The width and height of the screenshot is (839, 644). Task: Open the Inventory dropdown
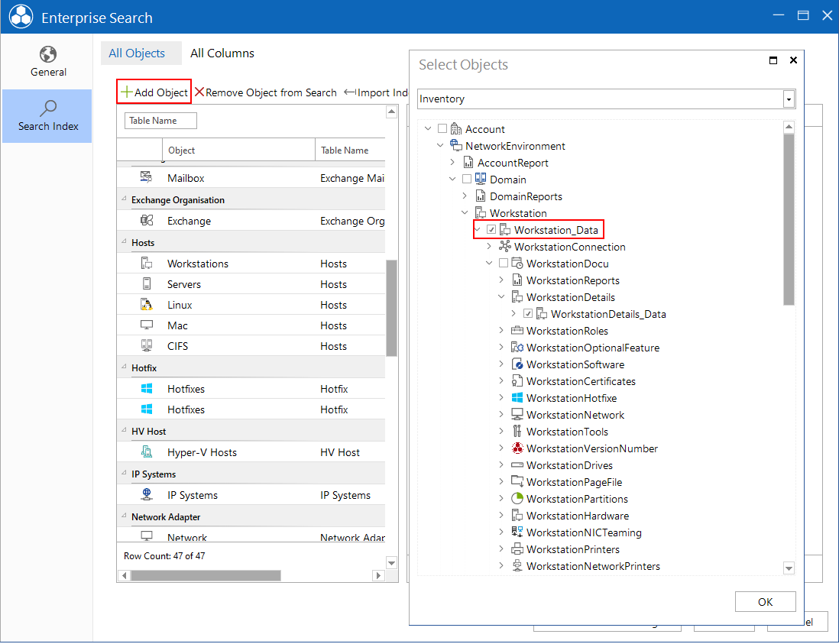[x=788, y=99]
